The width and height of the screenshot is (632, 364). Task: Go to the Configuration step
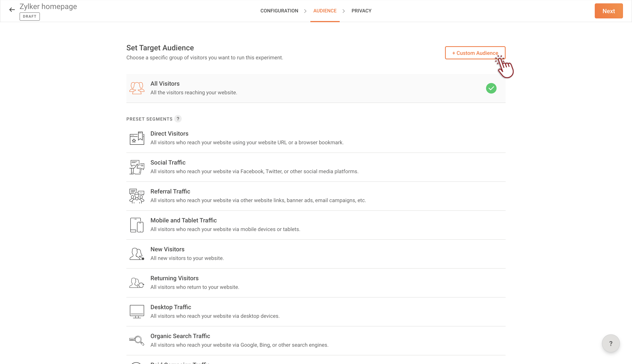279,11
